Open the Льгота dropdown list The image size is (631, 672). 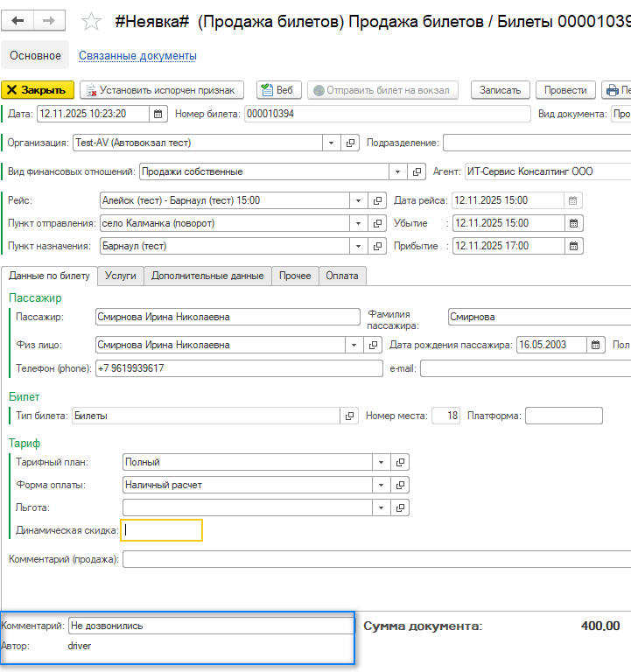click(381, 507)
